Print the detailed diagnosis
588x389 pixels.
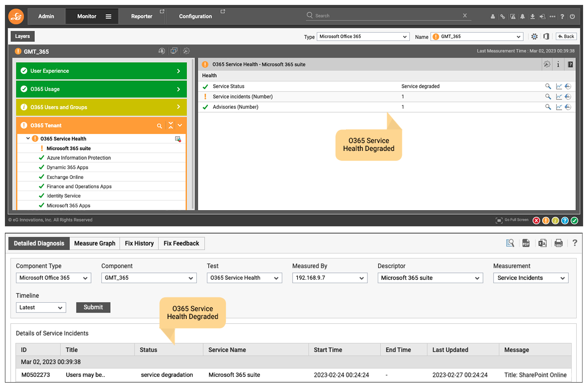(559, 243)
